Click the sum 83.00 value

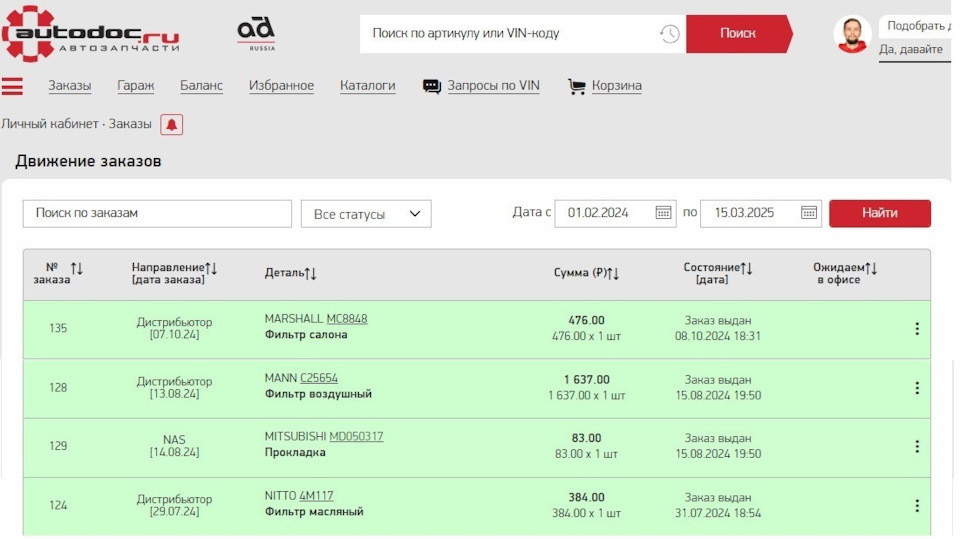[587, 439]
